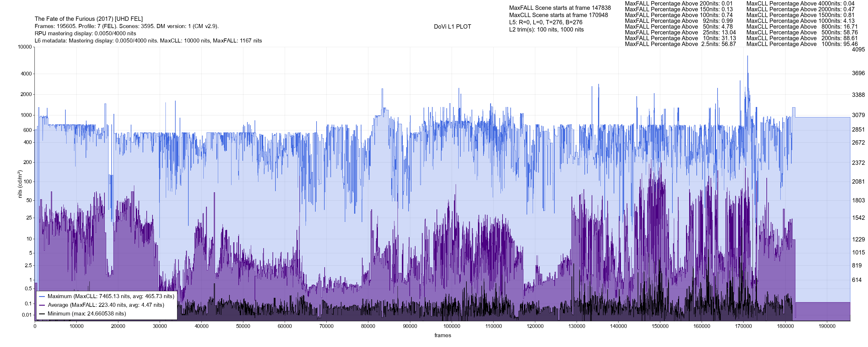Image resolution: width=868 pixels, height=347 pixels.
Task: Click the black Minimum legend line swatch
Action: (x=42, y=314)
